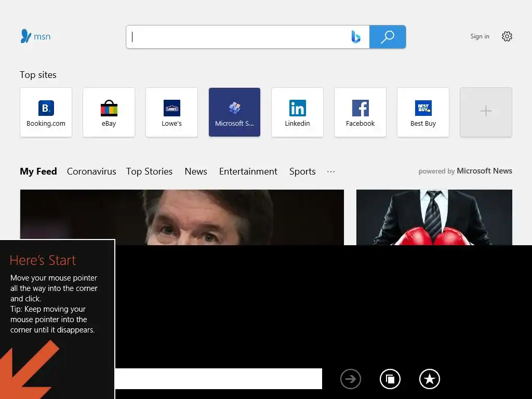Switch to the Sports tab

click(x=303, y=171)
